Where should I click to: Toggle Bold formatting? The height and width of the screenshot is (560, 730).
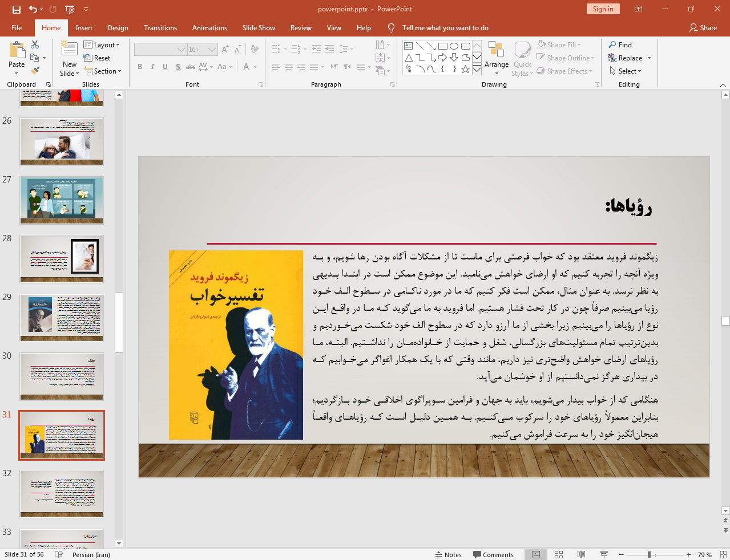coord(140,67)
